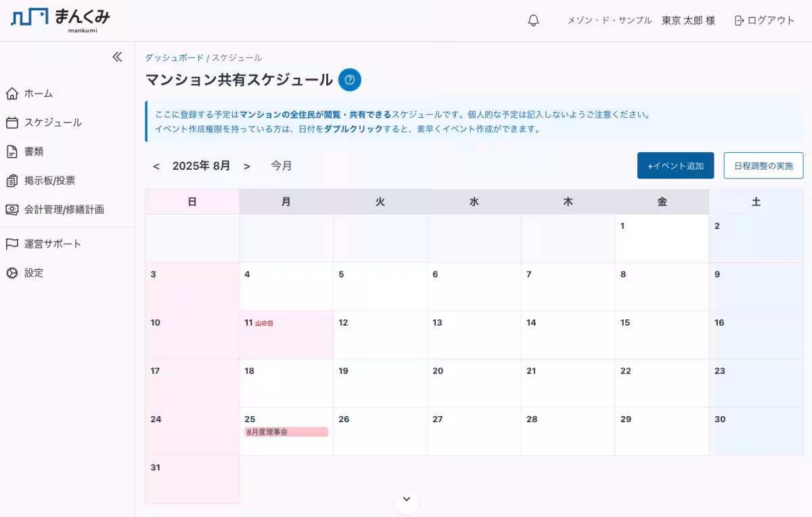Expand the calendar using the bottom chevron

406,499
